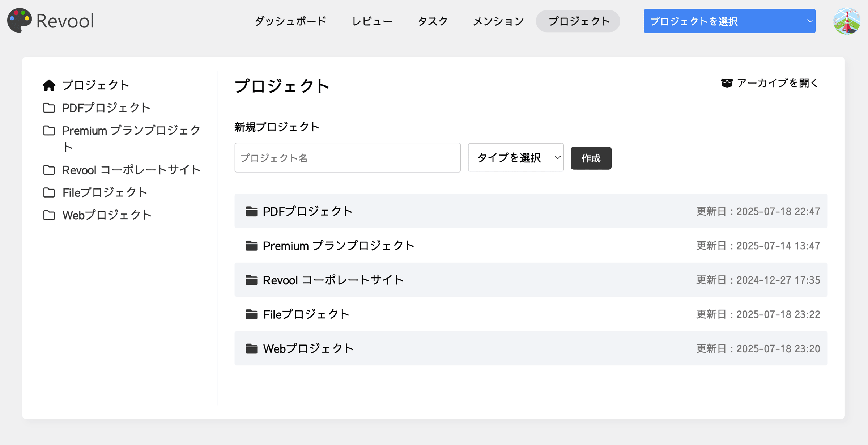Select the home icon in the sidebar
Image resolution: width=868 pixels, height=445 pixels.
pos(49,85)
